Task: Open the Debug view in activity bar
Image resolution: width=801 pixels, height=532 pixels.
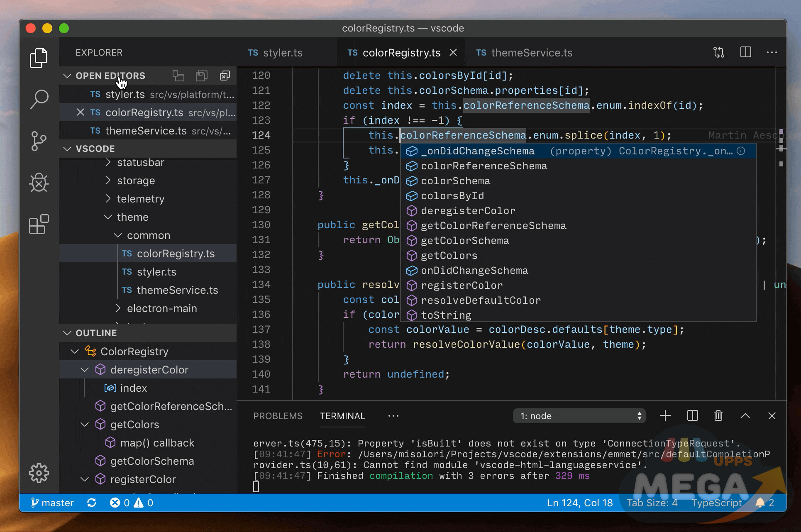Action: click(x=39, y=183)
